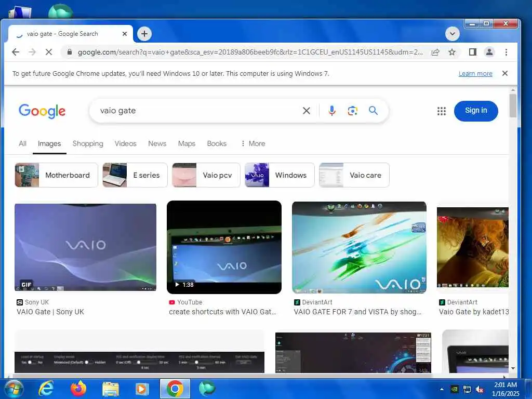Open the Videos tab
Screen dimensions: 532x399
[x=125, y=143]
